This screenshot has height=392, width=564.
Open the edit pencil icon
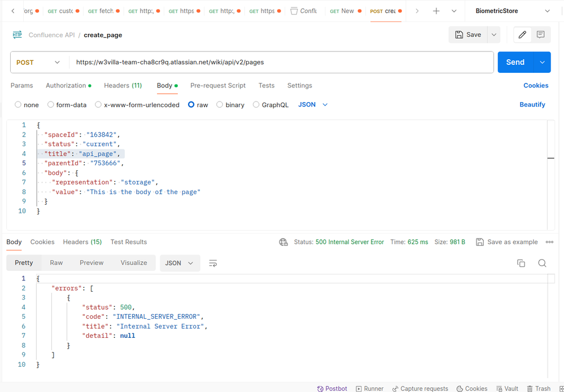pyautogui.click(x=522, y=35)
